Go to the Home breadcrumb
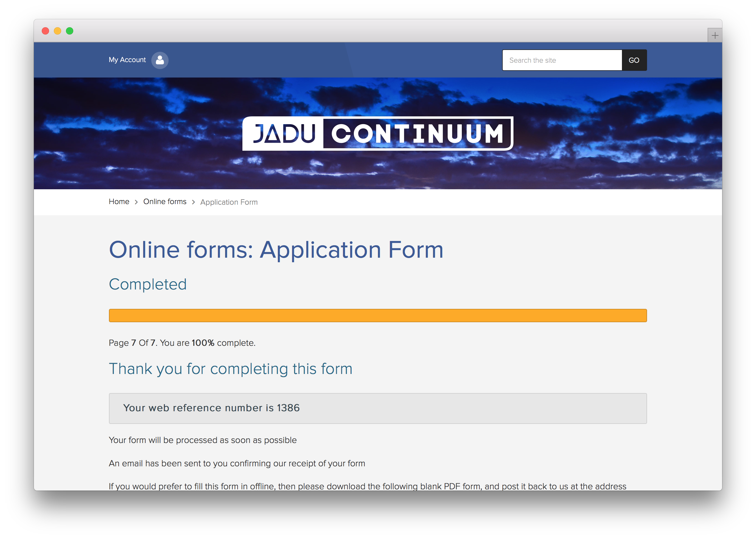This screenshot has width=756, height=539. tap(119, 201)
